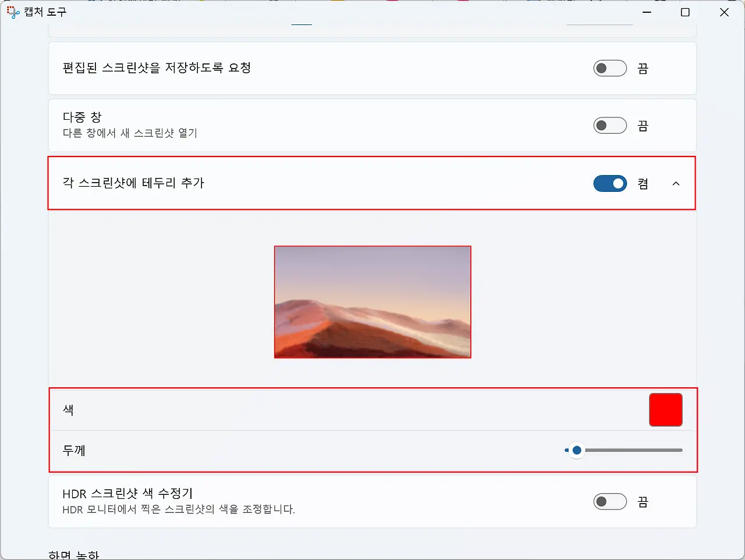Minimize the Snipping Tool window
Image resolution: width=745 pixels, height=560 pixels.
[x=647, y=12]
